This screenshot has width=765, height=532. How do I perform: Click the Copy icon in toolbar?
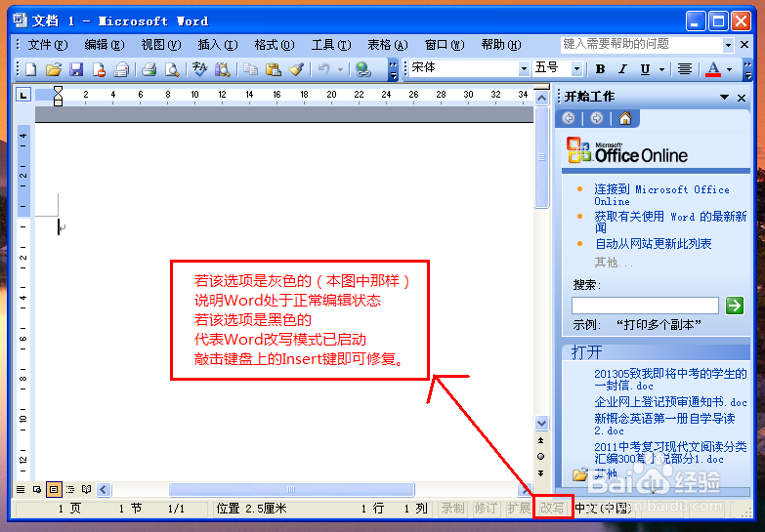(250, 69)
